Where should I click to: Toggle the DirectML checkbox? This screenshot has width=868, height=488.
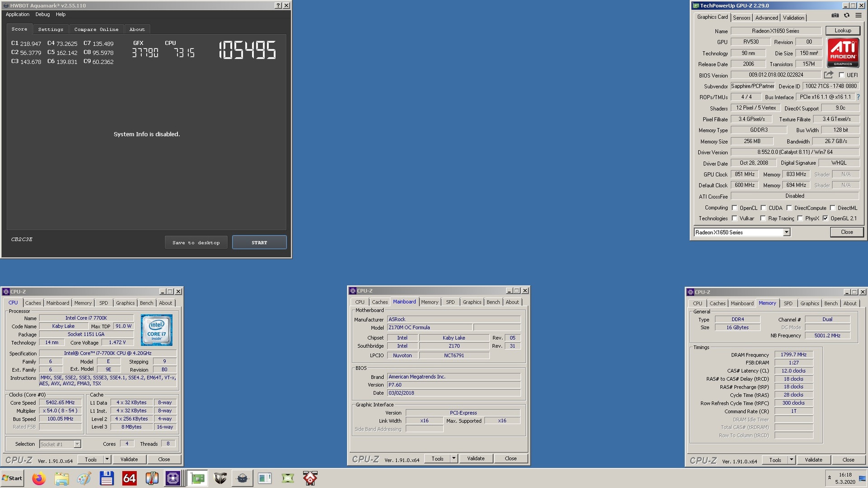833,208
